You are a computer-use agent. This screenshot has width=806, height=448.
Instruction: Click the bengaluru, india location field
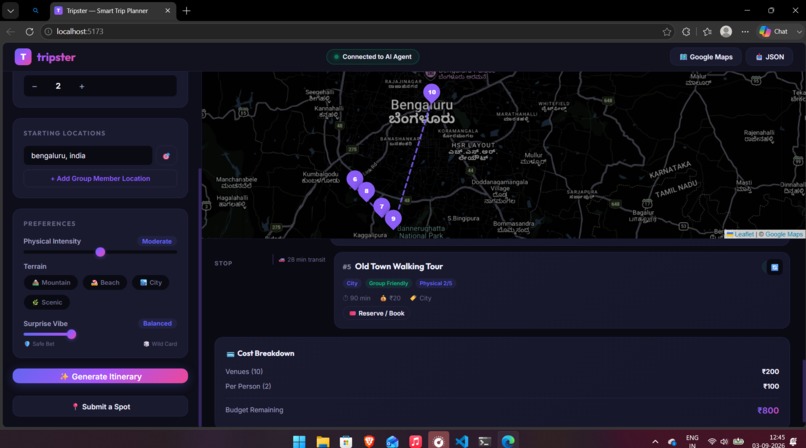pyautogui.click(x=88, y=156)
